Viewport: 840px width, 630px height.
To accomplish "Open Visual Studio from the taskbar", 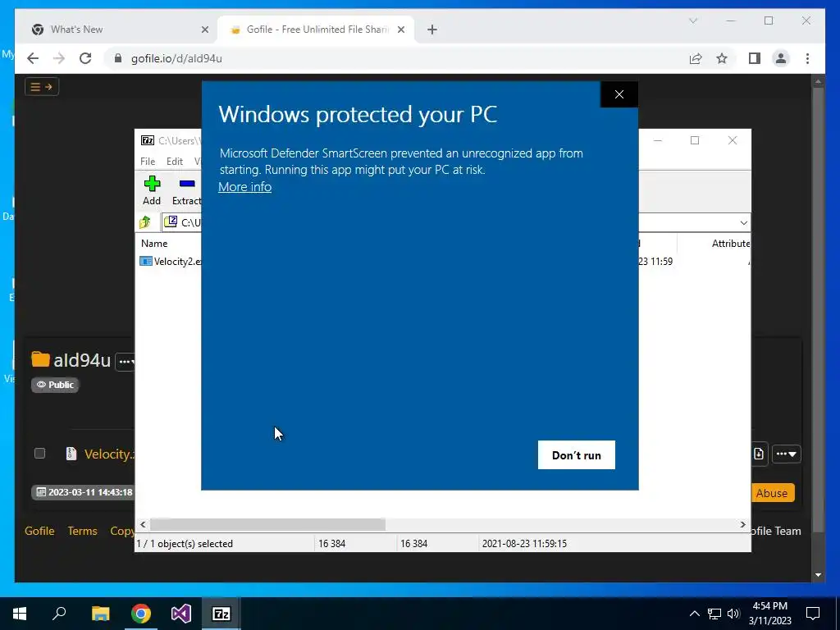I will click(181, 614).
